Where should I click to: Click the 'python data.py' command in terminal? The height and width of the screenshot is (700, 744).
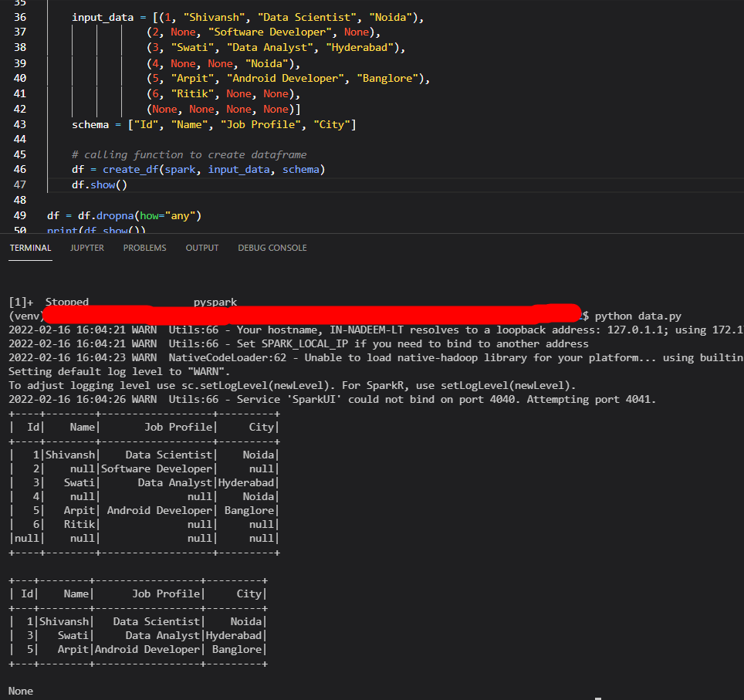pyautogui.click(x=637, y=316)
